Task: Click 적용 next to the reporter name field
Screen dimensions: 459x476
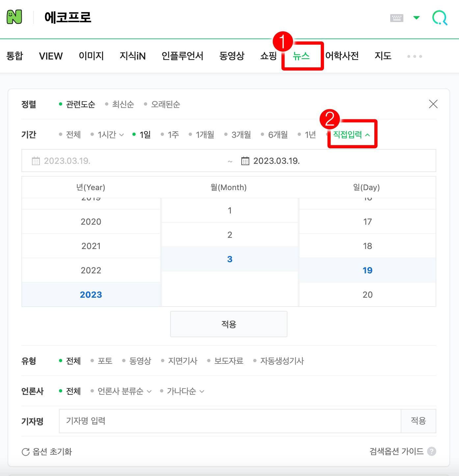Action: point(418,421)
